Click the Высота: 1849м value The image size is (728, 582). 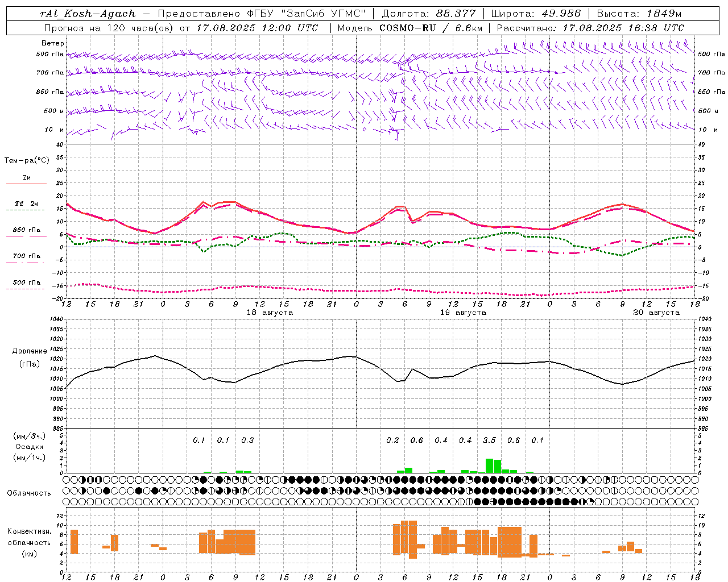639,14
